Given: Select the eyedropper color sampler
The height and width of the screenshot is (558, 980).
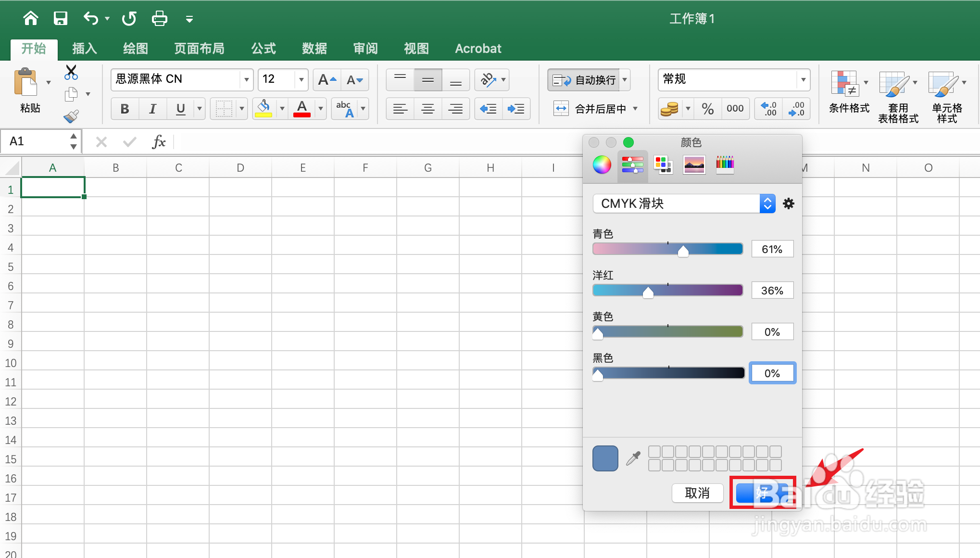Looking at the screenshot, I should point(633,458).
